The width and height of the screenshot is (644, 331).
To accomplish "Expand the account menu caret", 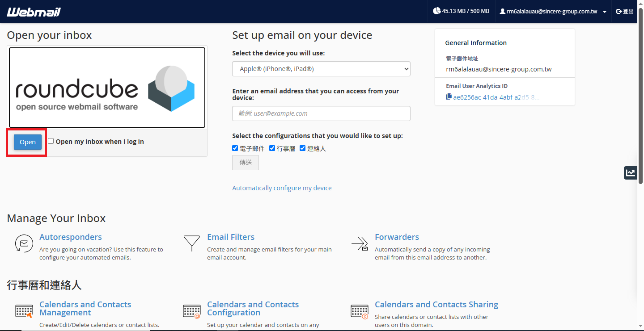I will 605,12.
